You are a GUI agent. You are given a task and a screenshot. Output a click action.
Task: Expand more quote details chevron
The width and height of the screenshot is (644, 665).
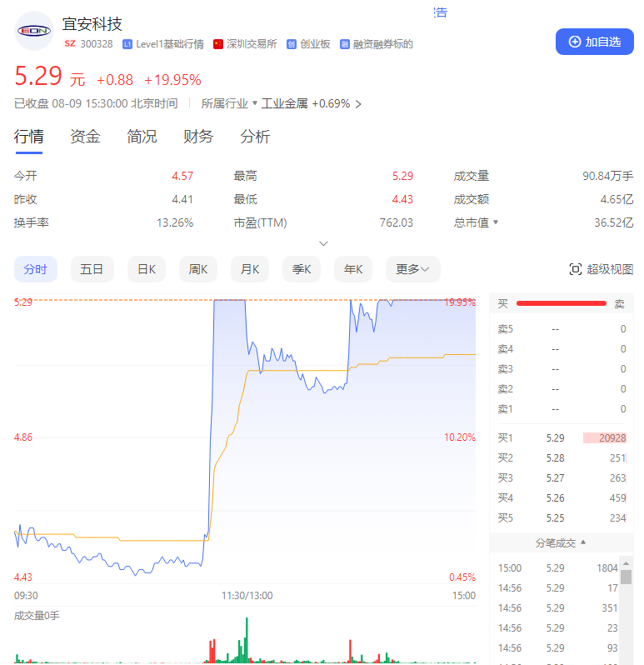coord(323,243)
